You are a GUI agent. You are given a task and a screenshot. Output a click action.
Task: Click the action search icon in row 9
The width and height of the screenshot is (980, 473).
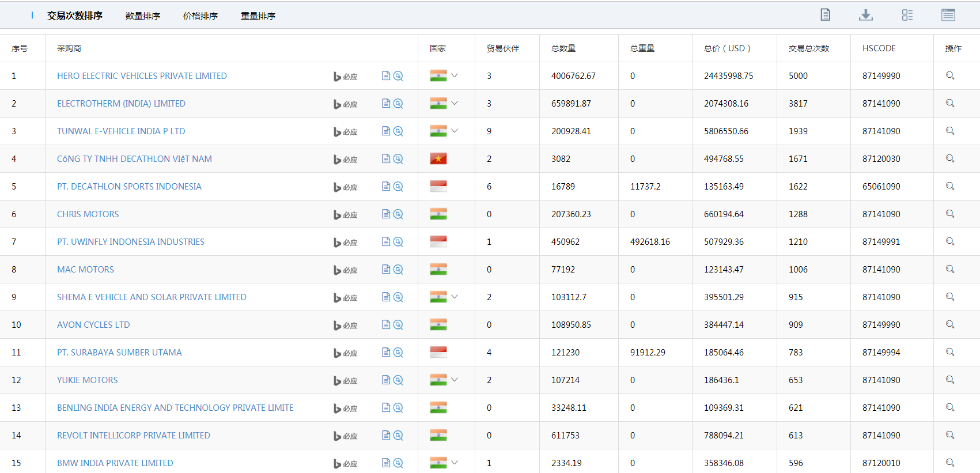pyautogui.click(x=950, y=297)
